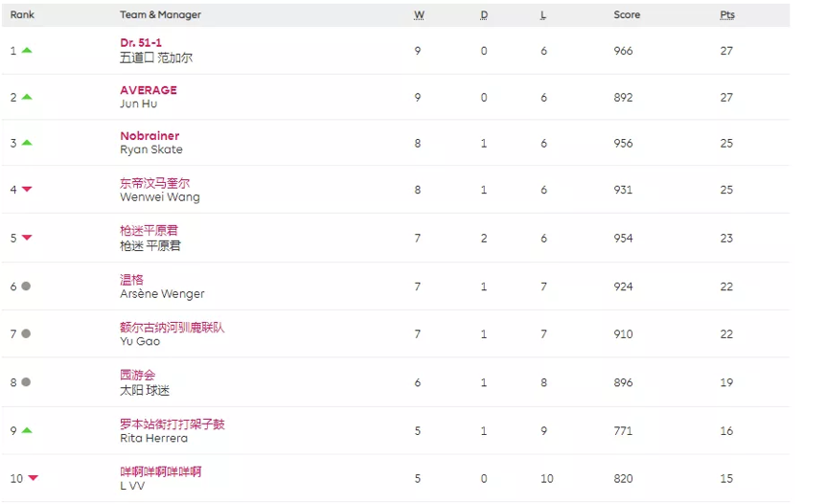This screenshot has height=504, width=828.
Task: Click the W column header
Action: (419, 15)
